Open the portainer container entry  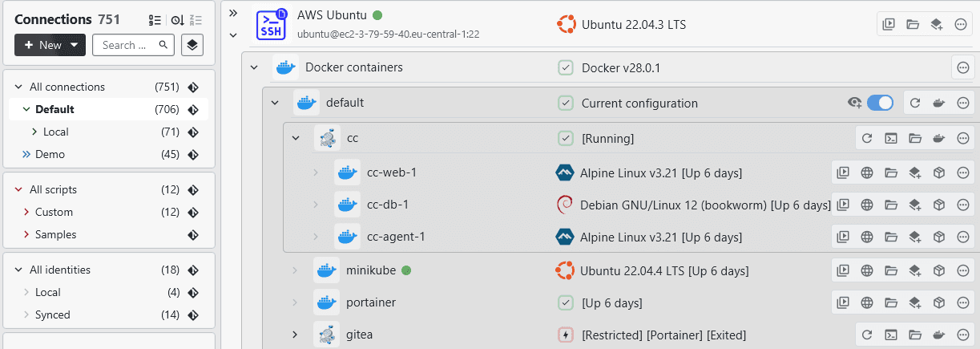[371, 302]
